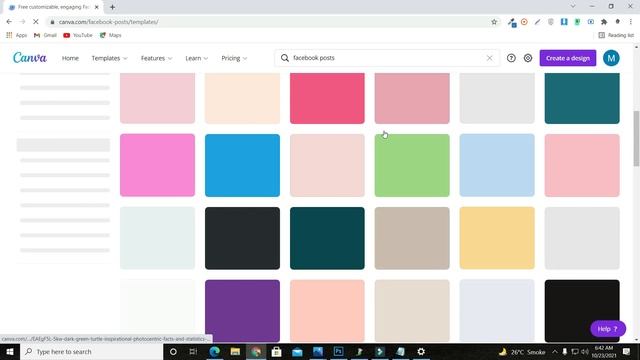Go back to the previous page

pos(9,22)
